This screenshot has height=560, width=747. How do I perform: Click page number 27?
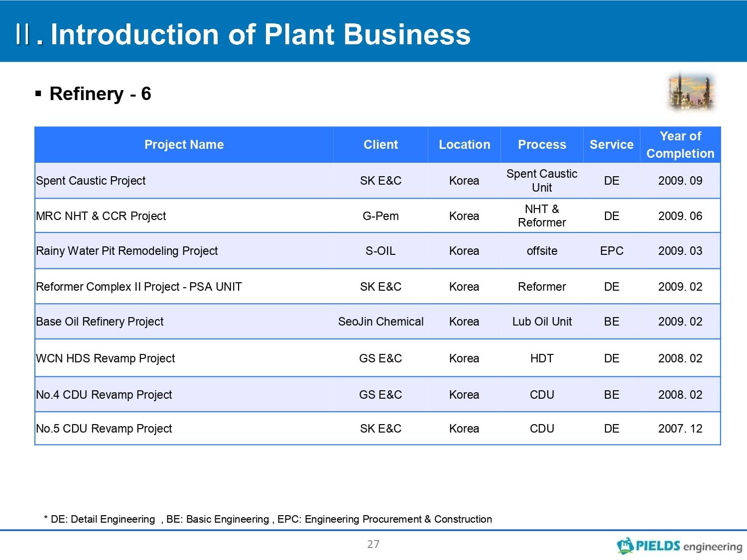click(x=373, y=544)
